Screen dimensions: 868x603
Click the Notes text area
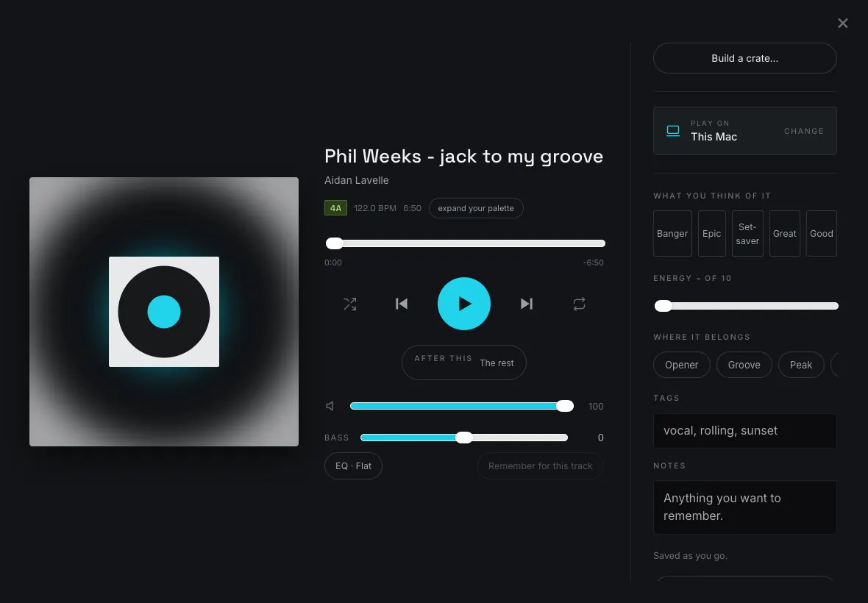(744, 507)
